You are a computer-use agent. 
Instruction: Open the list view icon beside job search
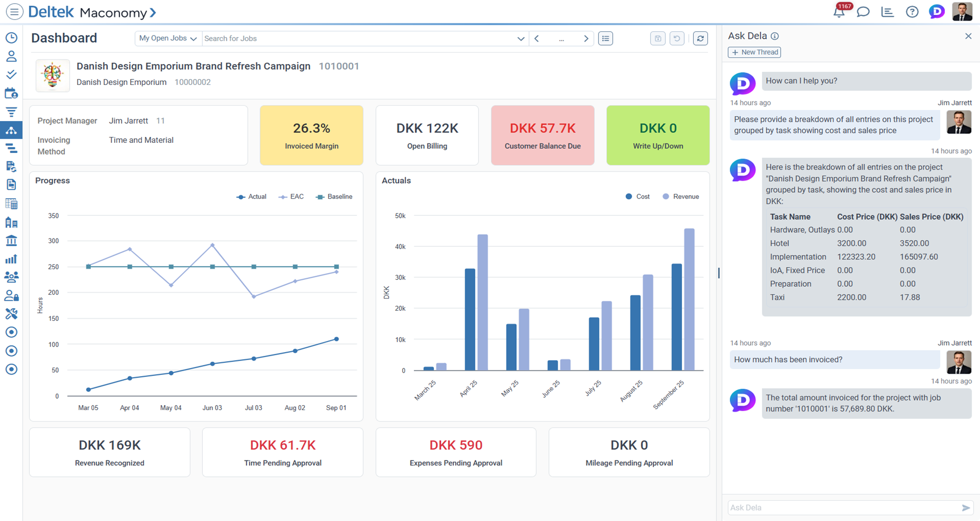click(605, 38)
